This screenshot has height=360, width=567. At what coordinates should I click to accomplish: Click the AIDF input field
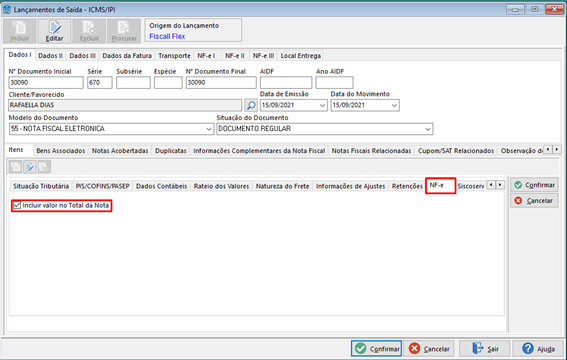pos(286,82)
